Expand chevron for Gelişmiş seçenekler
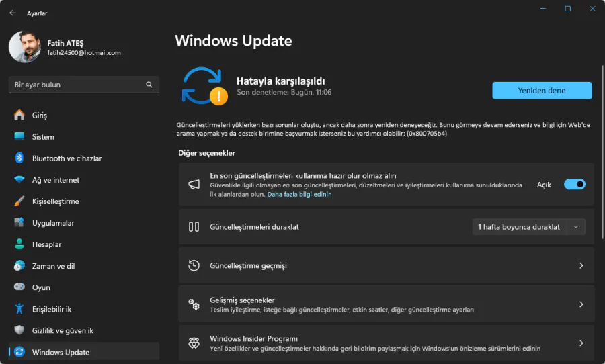The image size is (605, 364). pos(581,304)
